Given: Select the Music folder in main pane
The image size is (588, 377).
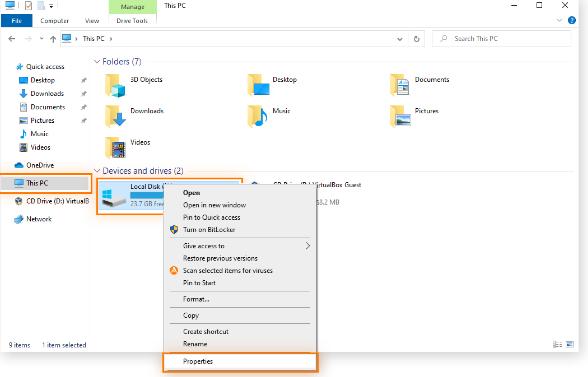Looking at the screenshot, I should (x=269, y=116).
